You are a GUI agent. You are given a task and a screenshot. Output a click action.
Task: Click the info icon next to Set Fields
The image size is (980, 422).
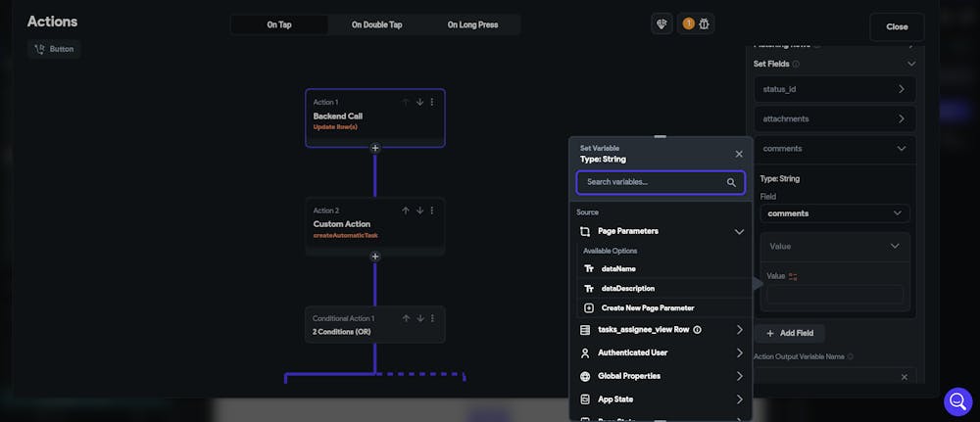[796, 64]
